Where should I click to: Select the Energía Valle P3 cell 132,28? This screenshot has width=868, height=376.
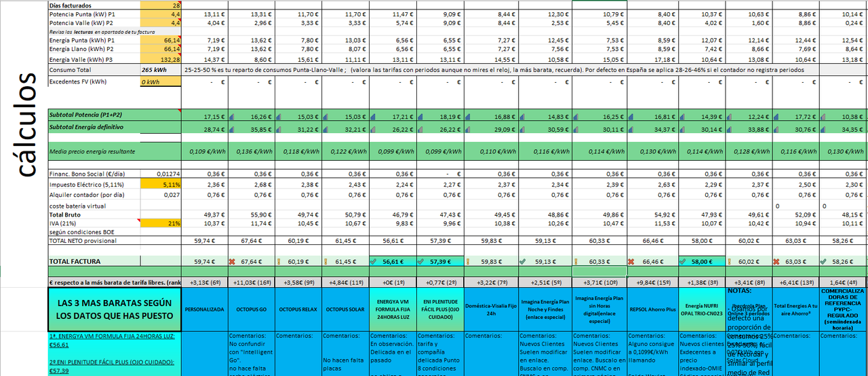(x=161, y=60)
